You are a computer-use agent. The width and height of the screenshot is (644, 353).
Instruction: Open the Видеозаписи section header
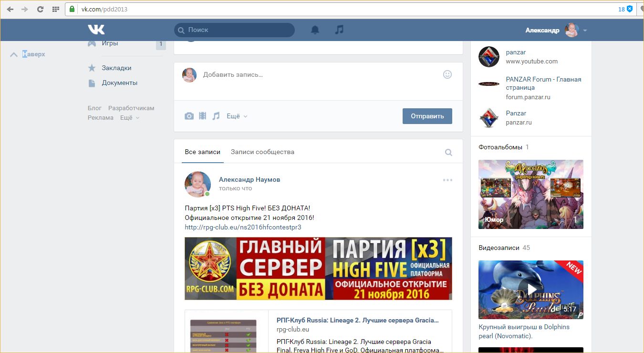pyautogui.click(x=500, y=248)
